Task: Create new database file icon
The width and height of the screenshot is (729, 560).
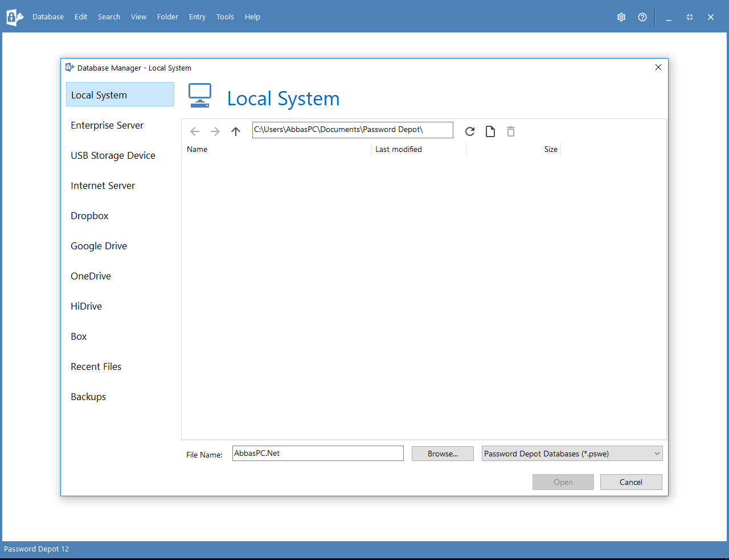Action: pyautogui.click(x=490, y=131)
